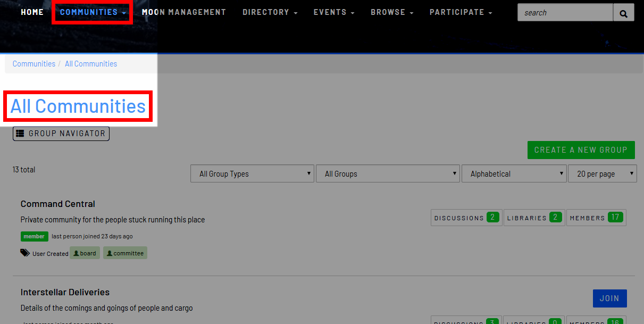Open the 20 per page dropdown
The image size is (644, 324).
tap(603, 173)
